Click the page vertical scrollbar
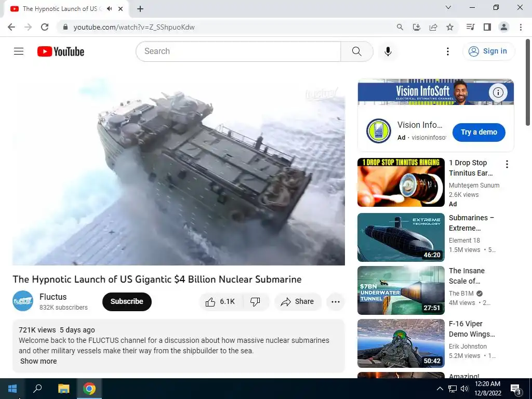Image resolution: width=532 pixels, height=399 pixels. [528, 83]
